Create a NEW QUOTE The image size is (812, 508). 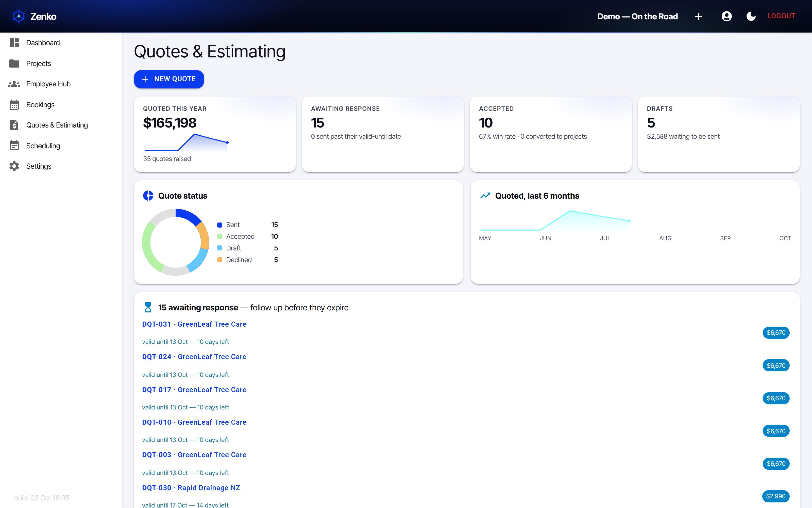point(169,79)
